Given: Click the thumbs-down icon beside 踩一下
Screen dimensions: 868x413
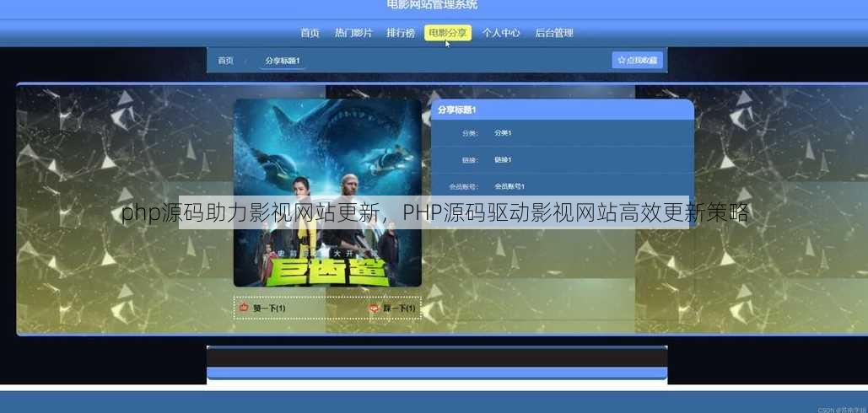Looking at the screenshot, I should point(375,308).
